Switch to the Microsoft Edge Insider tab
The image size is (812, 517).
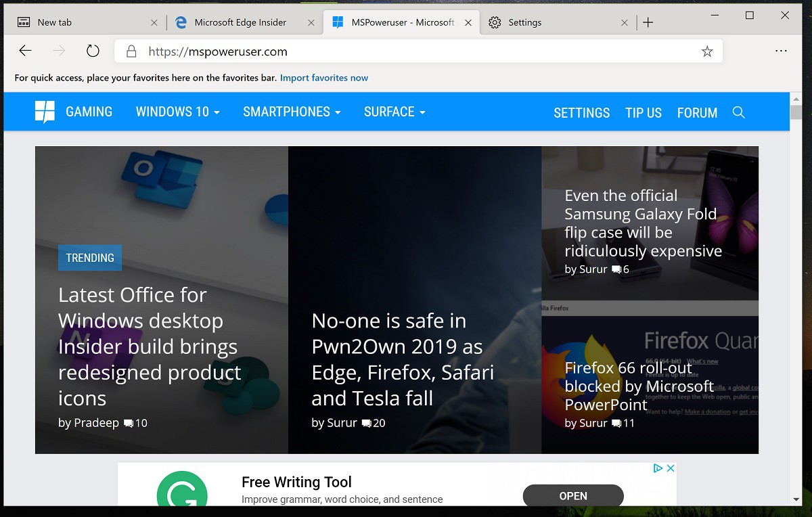(x=240, y=22)
